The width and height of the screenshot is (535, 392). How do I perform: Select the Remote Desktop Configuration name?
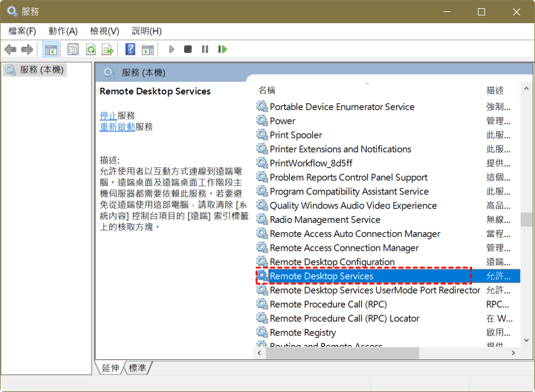click(332, 262)
